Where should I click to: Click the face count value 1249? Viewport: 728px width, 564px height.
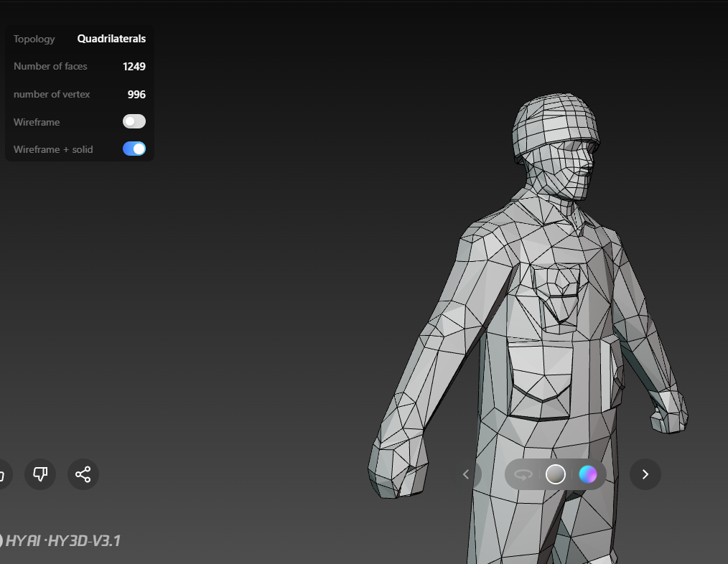pyautogui.click(x=134, y=67)
